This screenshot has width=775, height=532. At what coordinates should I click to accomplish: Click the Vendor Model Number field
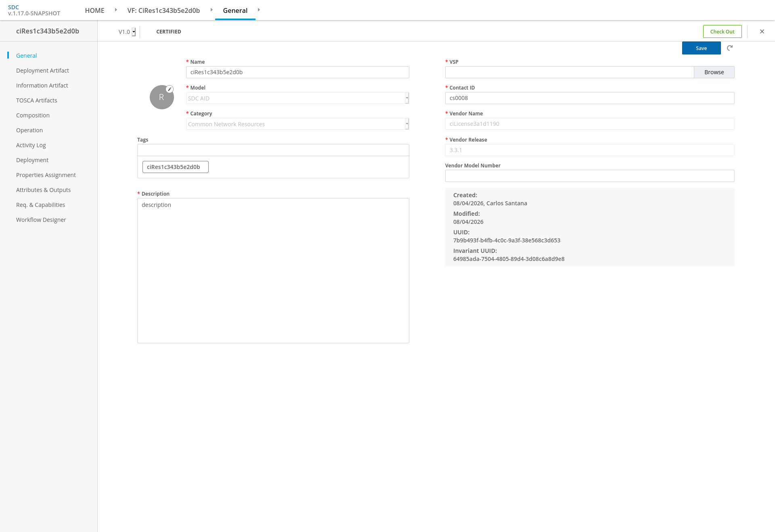click(x=590, y=176)
